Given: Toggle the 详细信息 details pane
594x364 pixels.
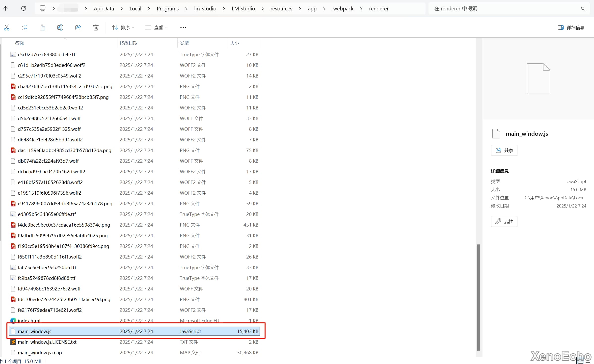Looking at the screenshot, I should (571, 27).
